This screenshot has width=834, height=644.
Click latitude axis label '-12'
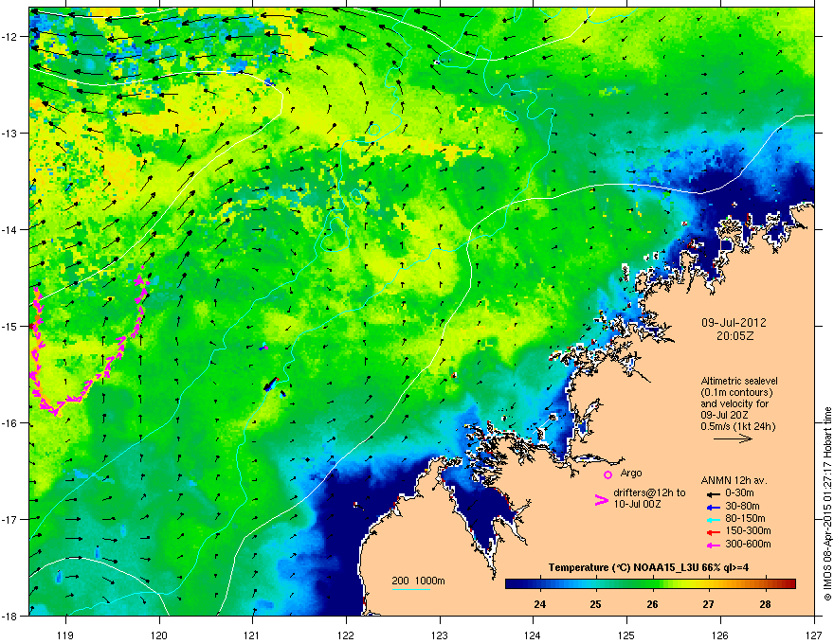click(x=10, y=37)
